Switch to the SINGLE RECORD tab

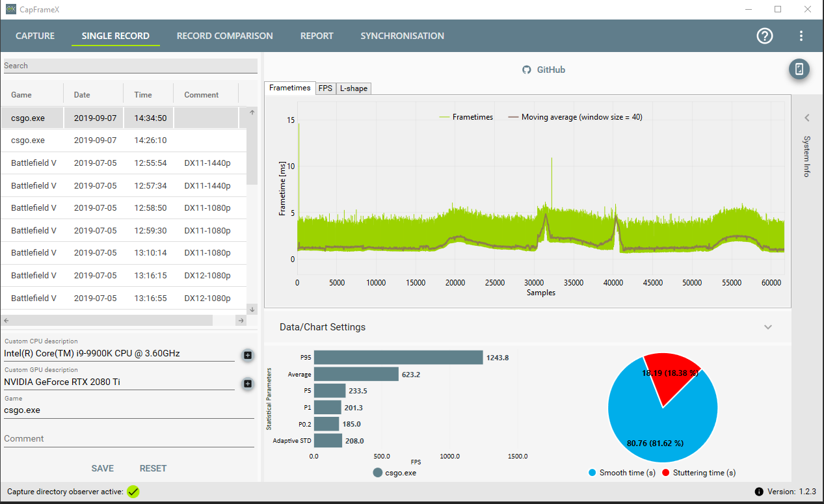116,36
